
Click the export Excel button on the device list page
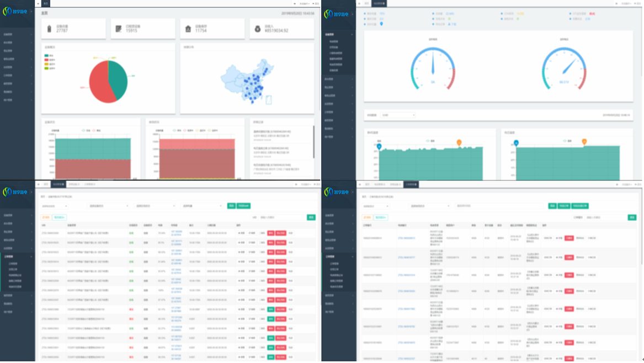coord(243,206)
